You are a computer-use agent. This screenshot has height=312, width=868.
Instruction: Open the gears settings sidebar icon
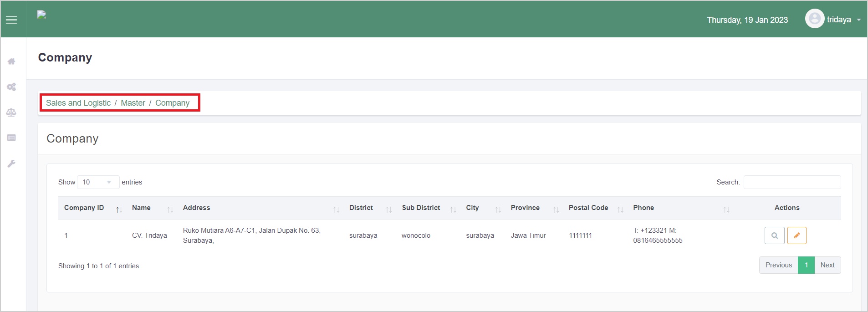(11, 87)
